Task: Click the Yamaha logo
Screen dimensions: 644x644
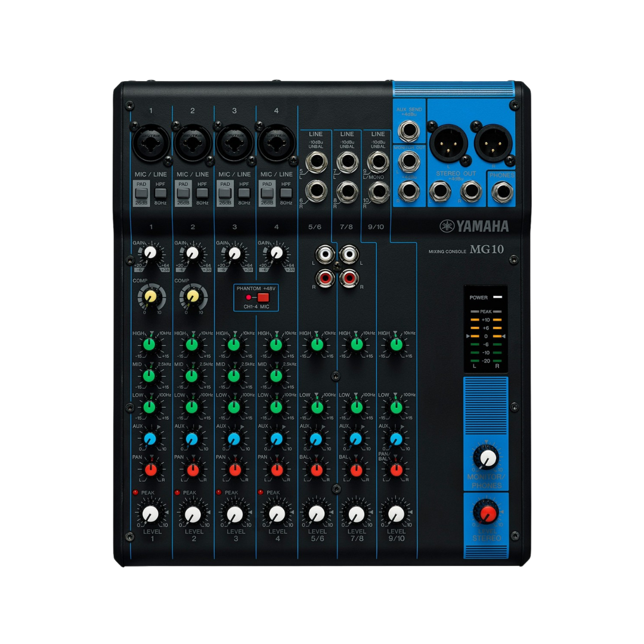Action: tap(475, 226)
